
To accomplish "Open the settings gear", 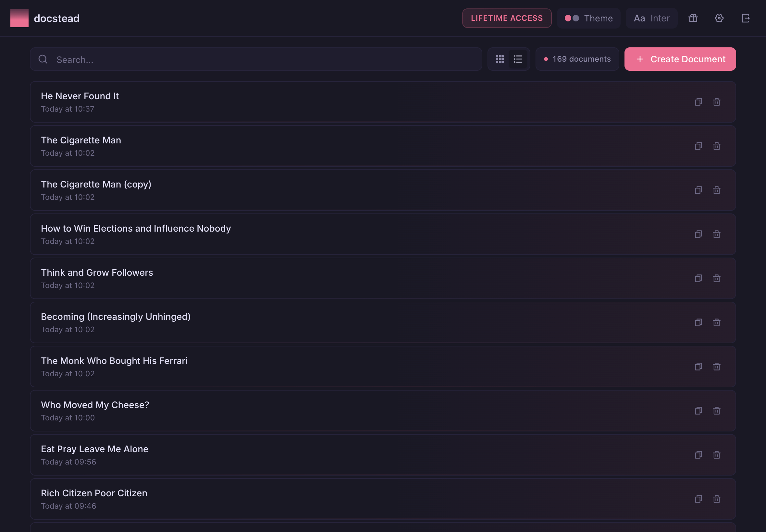I will click(x=719, y=18).
